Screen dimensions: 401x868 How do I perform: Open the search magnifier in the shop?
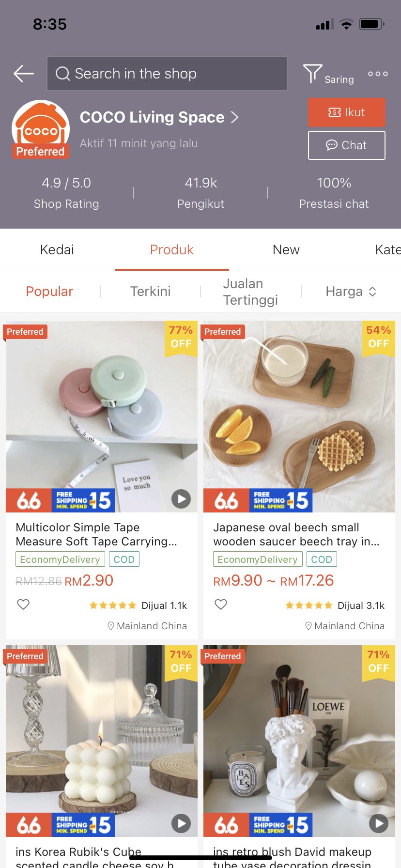tap(62, 74)
